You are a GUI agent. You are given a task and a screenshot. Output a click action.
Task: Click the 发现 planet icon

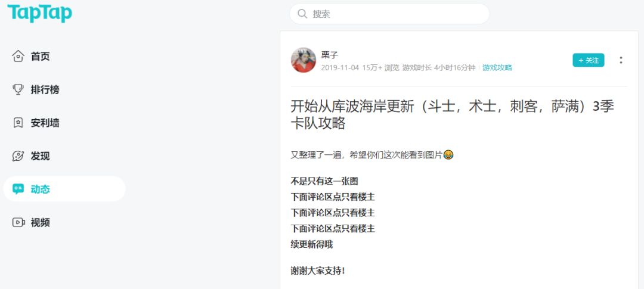point(18,156)
